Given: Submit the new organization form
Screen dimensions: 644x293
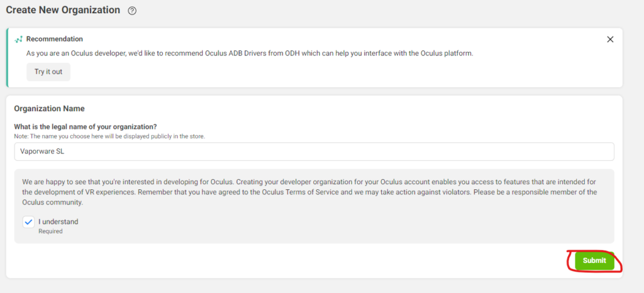Looking at the screenshot, I should coord(594,260).
